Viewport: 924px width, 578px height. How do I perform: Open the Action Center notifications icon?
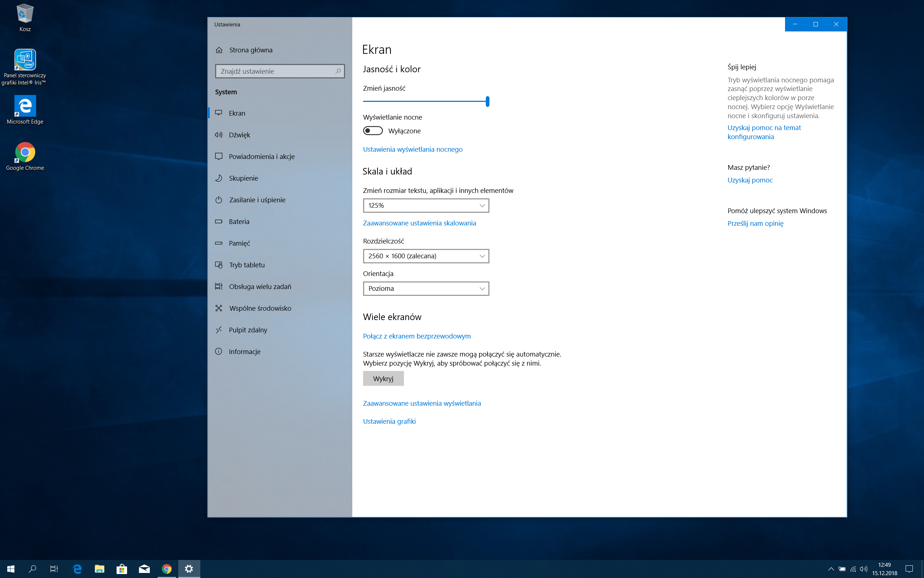pos(909,569)
